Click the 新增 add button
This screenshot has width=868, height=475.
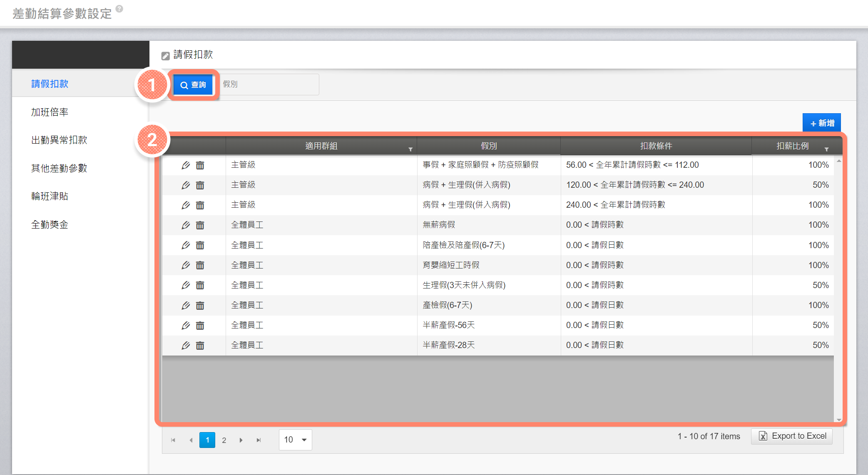click(821, 123)
